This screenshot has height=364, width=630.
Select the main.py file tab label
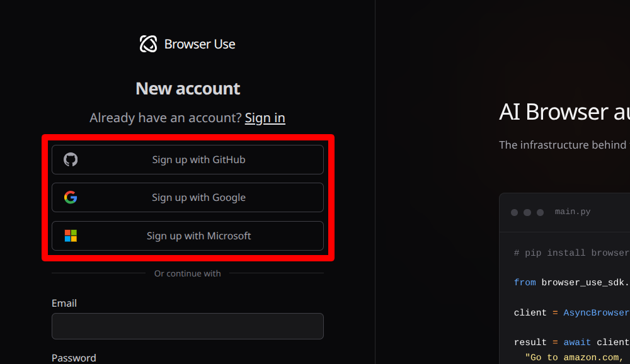573,212
